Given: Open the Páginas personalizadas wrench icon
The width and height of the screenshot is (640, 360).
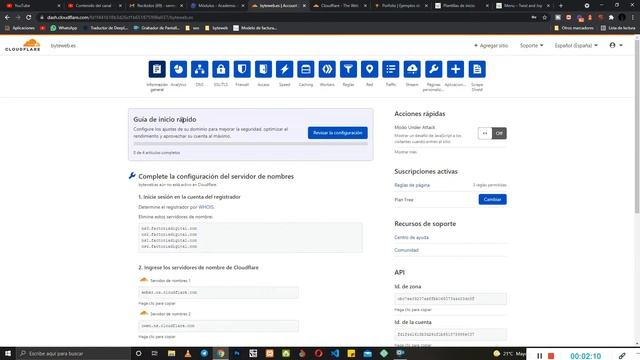Looking at the screenshot, I should point(433,69).
